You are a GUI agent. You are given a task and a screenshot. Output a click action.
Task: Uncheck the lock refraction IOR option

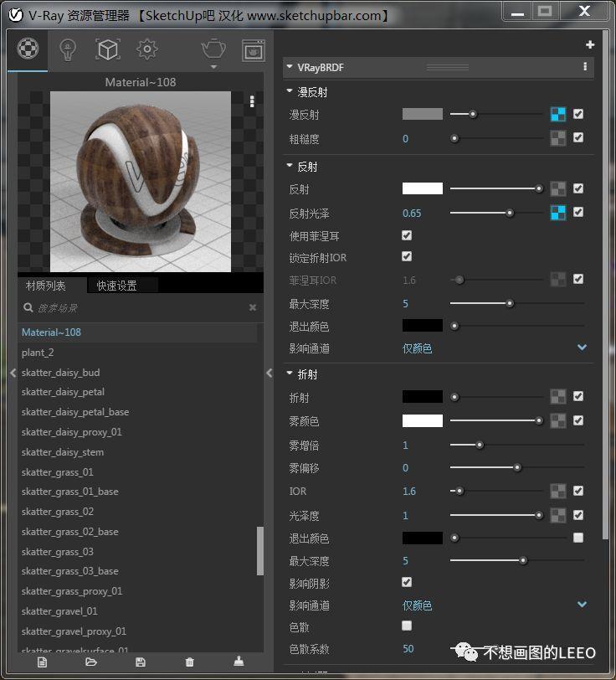(x=407, y=256)
